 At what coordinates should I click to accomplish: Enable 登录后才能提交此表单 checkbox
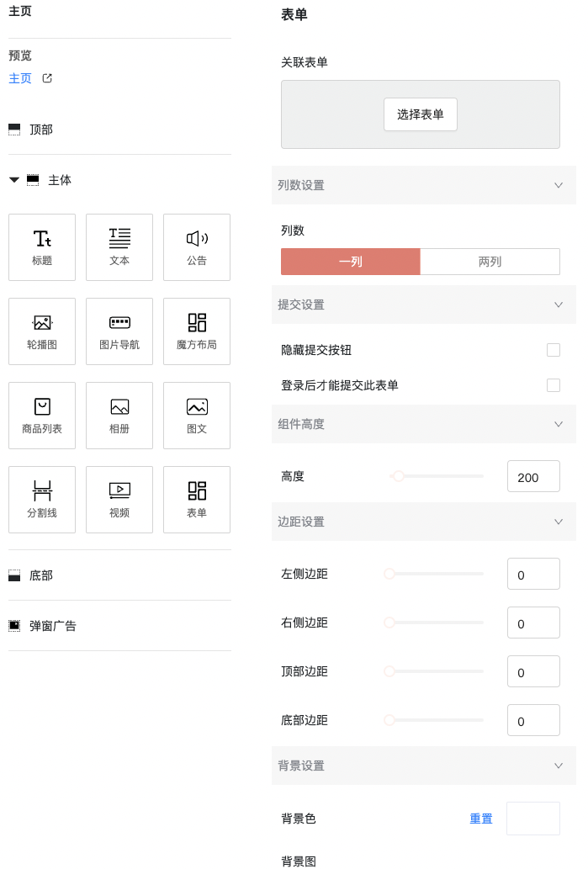tap(553, 385)
